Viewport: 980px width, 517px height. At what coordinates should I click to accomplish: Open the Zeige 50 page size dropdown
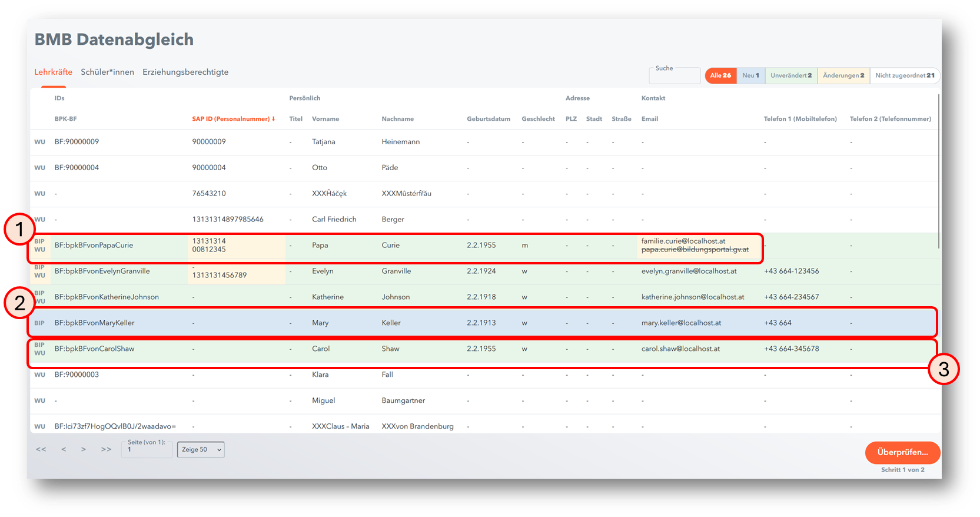click(201, 450)
